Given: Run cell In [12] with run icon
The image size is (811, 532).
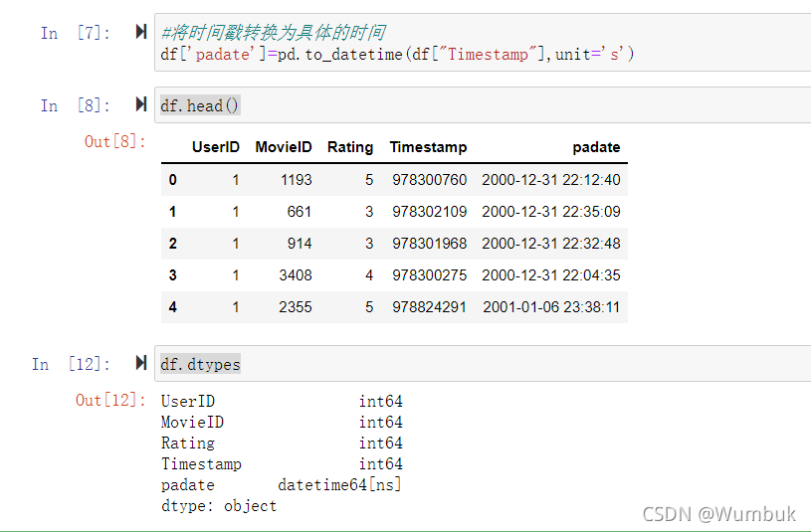Looking at the screenshot, I should click(141, 363).
